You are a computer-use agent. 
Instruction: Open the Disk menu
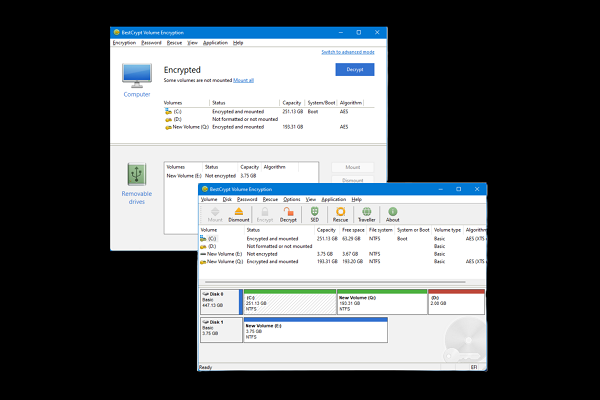point(227,199)
